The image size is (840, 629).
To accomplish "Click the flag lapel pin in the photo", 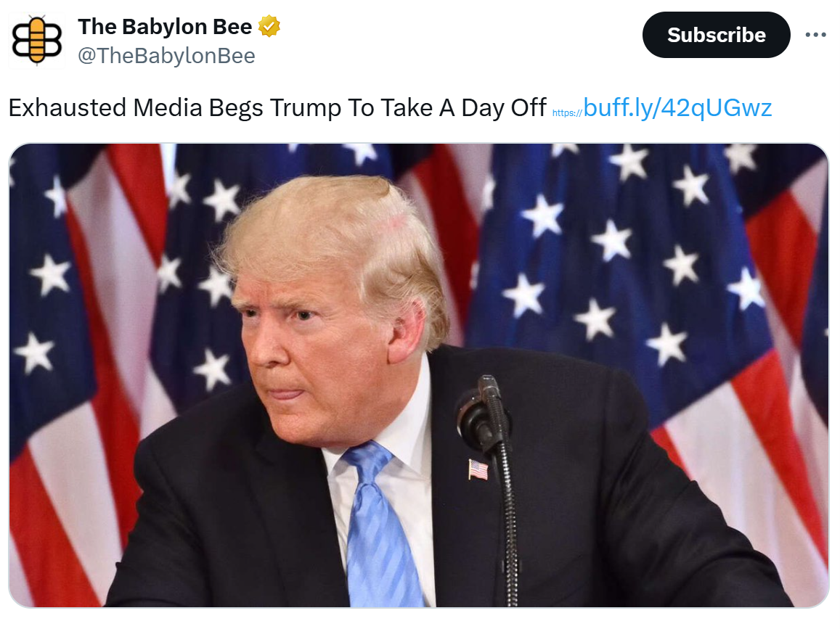I will point(478,469).
